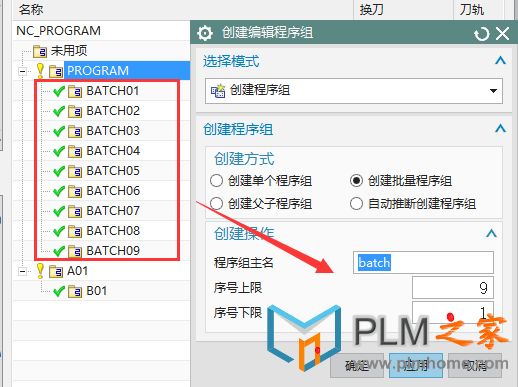Select the BATCH09 program group label
This screenshot has width=518, height=387.
click(113, 251)
